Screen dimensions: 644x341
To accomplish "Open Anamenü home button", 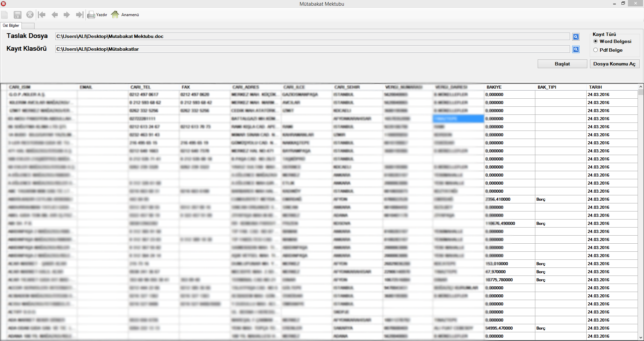I will pos(125,15).
